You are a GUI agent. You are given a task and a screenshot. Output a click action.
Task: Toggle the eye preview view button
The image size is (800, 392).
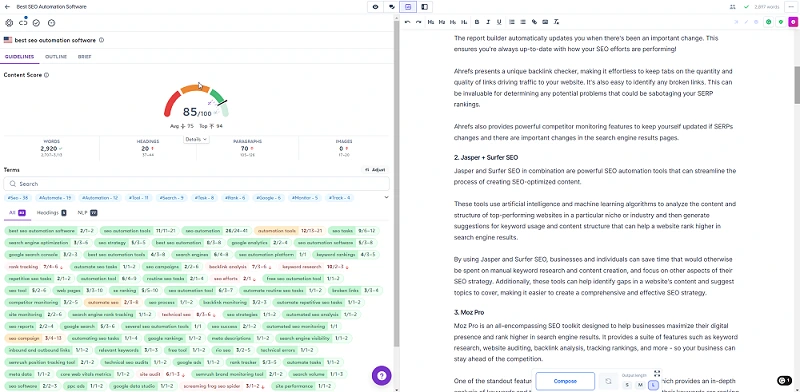(376, 7)
